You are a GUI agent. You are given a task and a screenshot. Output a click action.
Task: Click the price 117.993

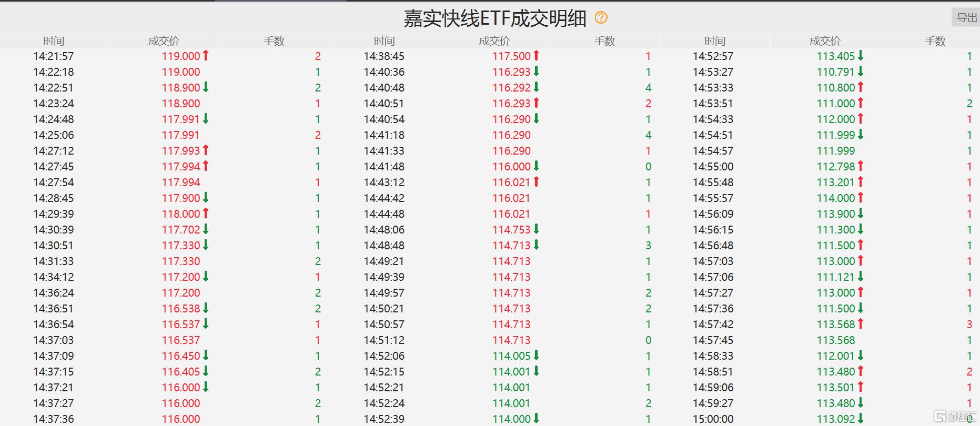click(x=181, y=151)
